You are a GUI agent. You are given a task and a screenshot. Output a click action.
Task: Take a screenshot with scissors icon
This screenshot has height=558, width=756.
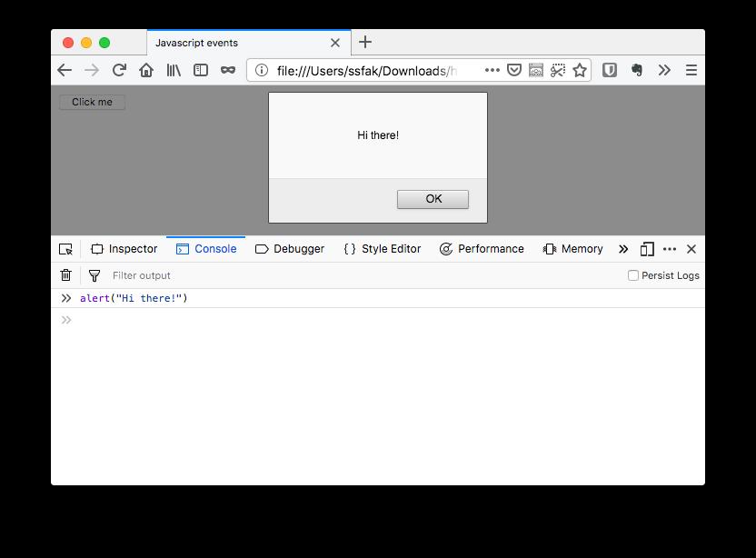pyautogui.click(x=558, y=70)
